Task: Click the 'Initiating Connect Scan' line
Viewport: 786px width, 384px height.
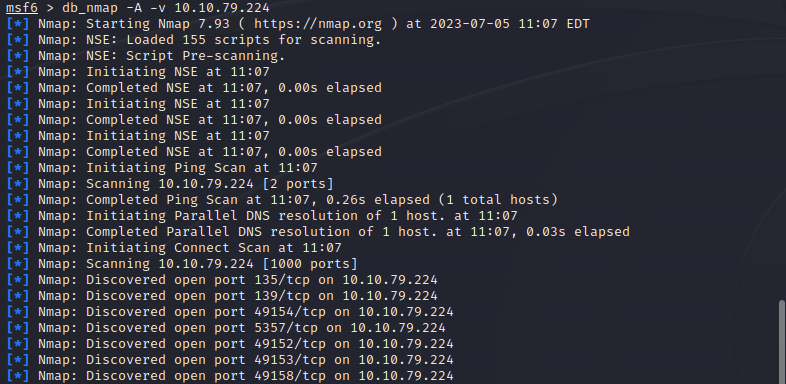Action: coord(174,248)
